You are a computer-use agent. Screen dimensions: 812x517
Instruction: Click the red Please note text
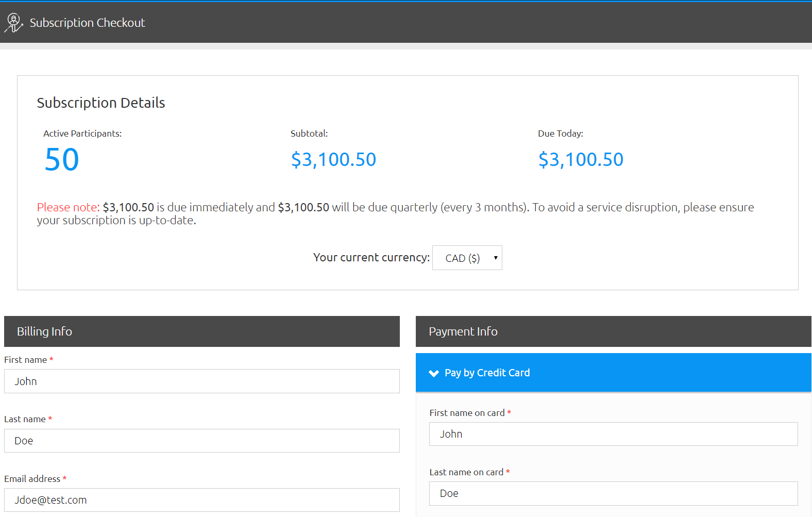pyautogui.click(x=68, y=207)
